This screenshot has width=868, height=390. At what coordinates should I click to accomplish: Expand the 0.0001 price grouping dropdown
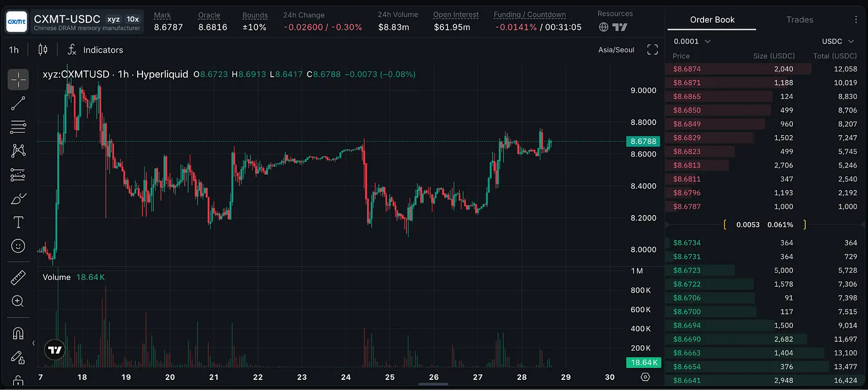(x=692, y=41)
